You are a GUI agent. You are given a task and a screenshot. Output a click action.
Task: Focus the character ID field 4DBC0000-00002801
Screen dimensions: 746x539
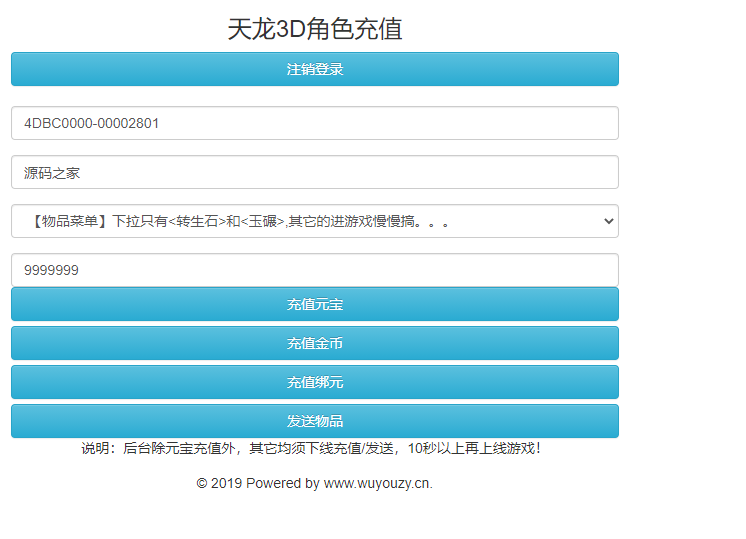coord(315,123)
